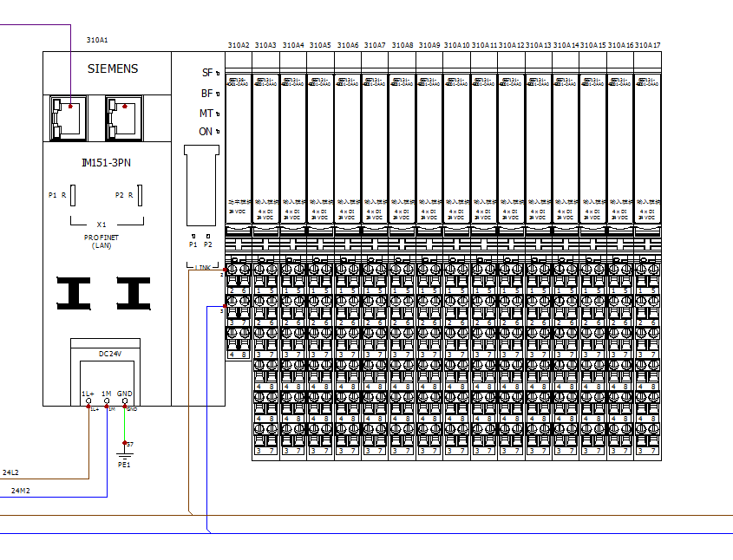733x560 pixels.
Task: Select the right RJ45 port symbol
Action: point(124,119)
